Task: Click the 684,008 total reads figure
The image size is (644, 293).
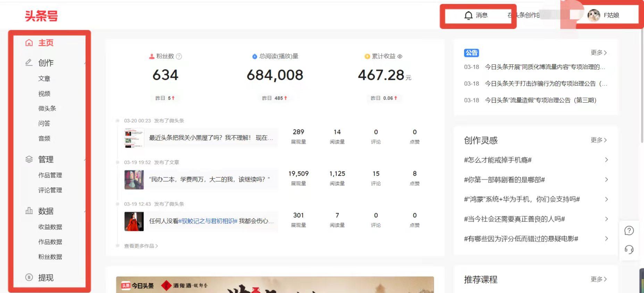Action: [x=275, y=75]
